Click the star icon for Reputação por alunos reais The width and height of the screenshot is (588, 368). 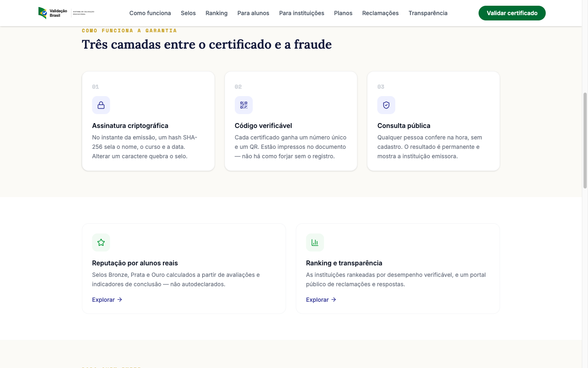pos(101,242)
